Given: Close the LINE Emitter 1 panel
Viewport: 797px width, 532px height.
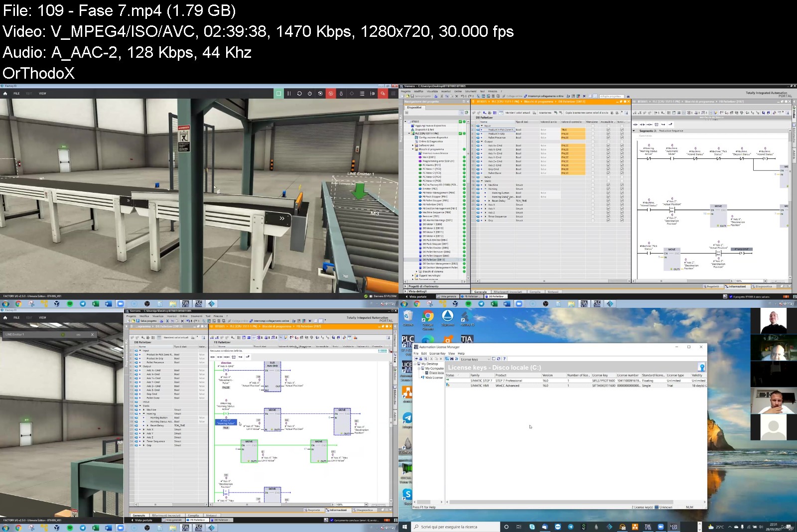Looking at the screenshot, I should click(x=92, y=334).
